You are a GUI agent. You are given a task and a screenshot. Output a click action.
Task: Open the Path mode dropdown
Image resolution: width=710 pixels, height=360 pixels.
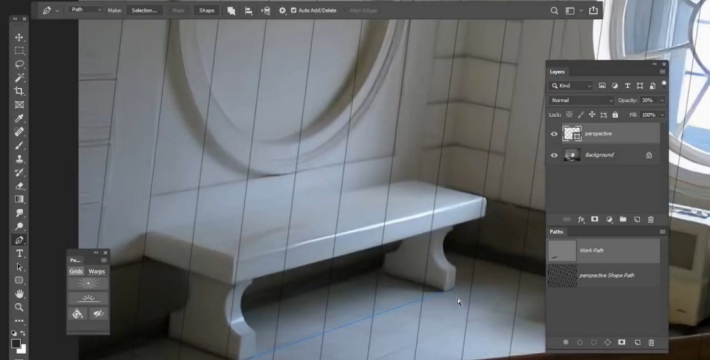(86, 10)
